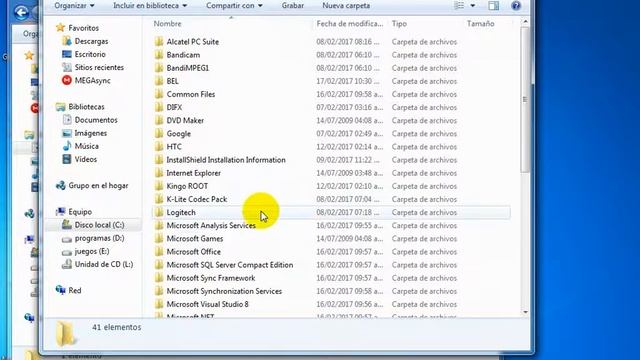The height and width of the screenshot is (360, 640).
Task: Click the Imágenes library icon
Action: coord(67,133)
